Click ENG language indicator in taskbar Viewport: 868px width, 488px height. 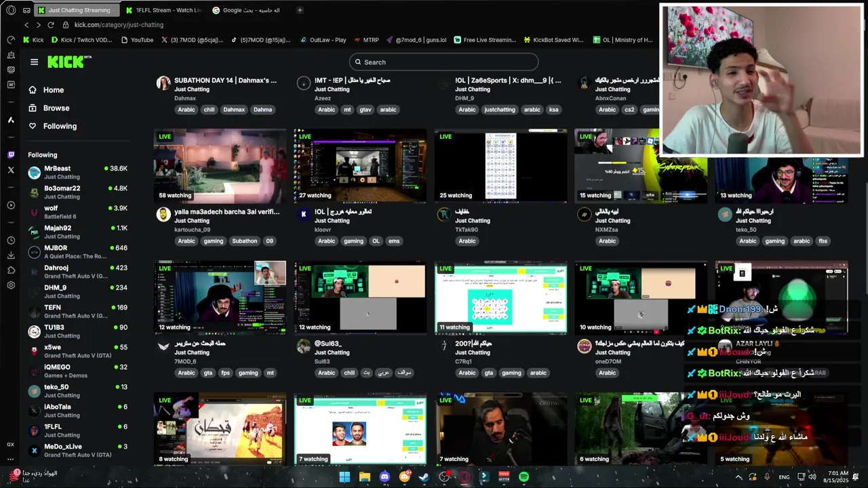(x=784, y=477)
